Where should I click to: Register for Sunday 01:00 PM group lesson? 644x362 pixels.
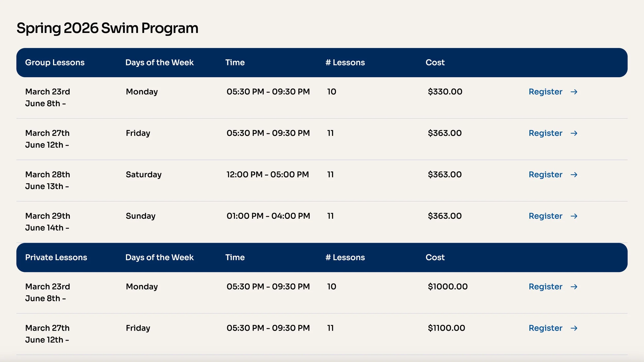[x=545, y=216]
